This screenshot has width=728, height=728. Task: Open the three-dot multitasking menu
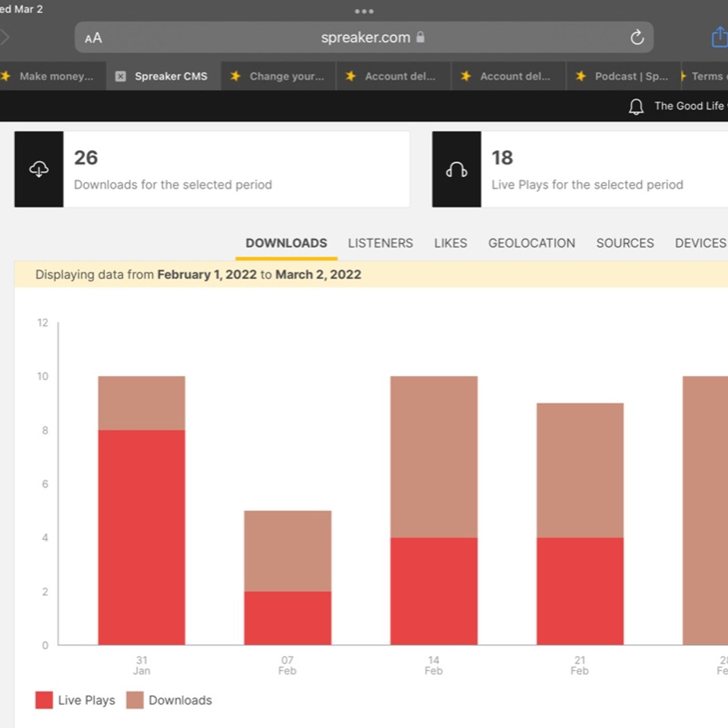coord(364,11)
